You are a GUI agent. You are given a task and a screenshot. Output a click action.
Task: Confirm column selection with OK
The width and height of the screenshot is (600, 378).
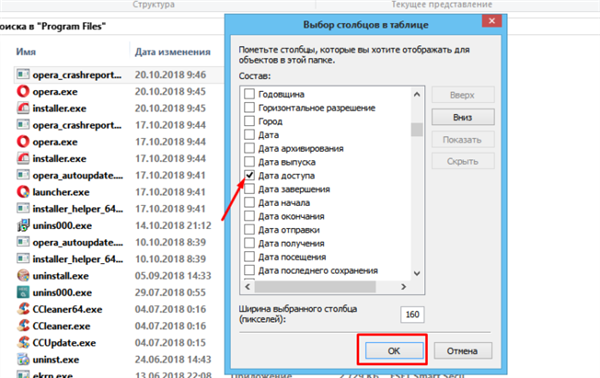click(394, 350)
